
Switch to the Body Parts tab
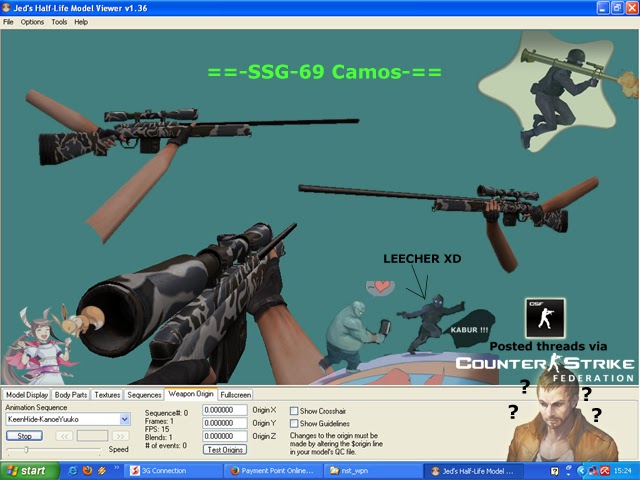[71, 395]
